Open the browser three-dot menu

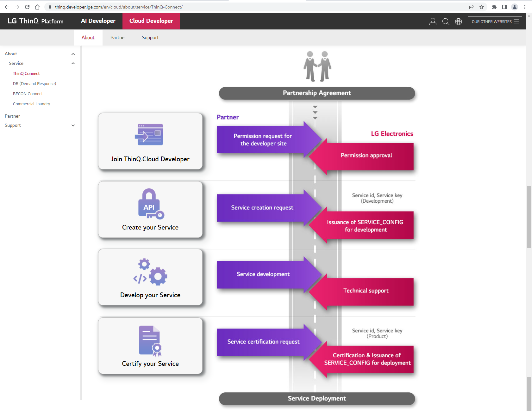[525, 7]
